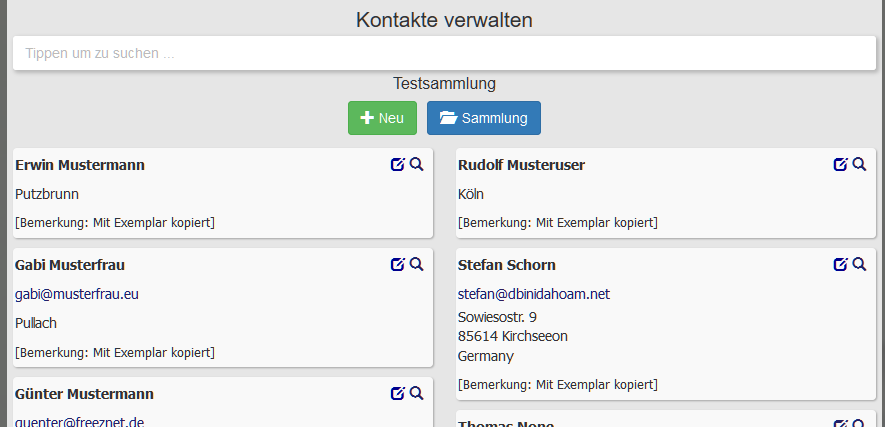The image size is (885, 427).
Task: Select the Erwin Mustermann contact name
Action: point(81,165)
